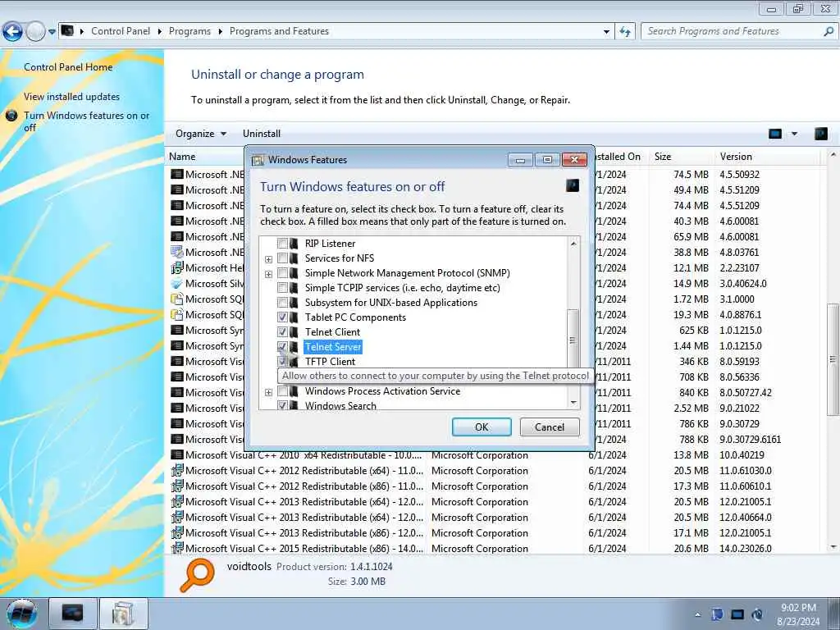This screenshot has width=840, height=630.
Task: Select the Telnet Server list item
Action: 333,347
